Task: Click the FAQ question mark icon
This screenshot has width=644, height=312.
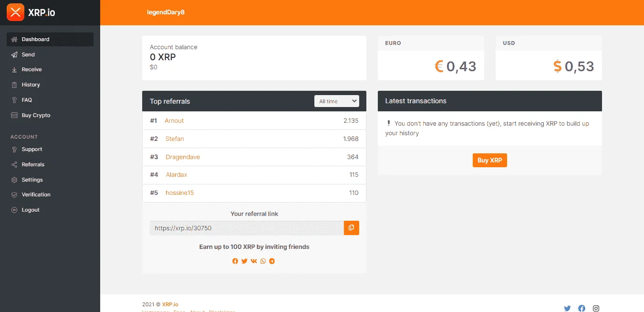Action: pos(14,100)
